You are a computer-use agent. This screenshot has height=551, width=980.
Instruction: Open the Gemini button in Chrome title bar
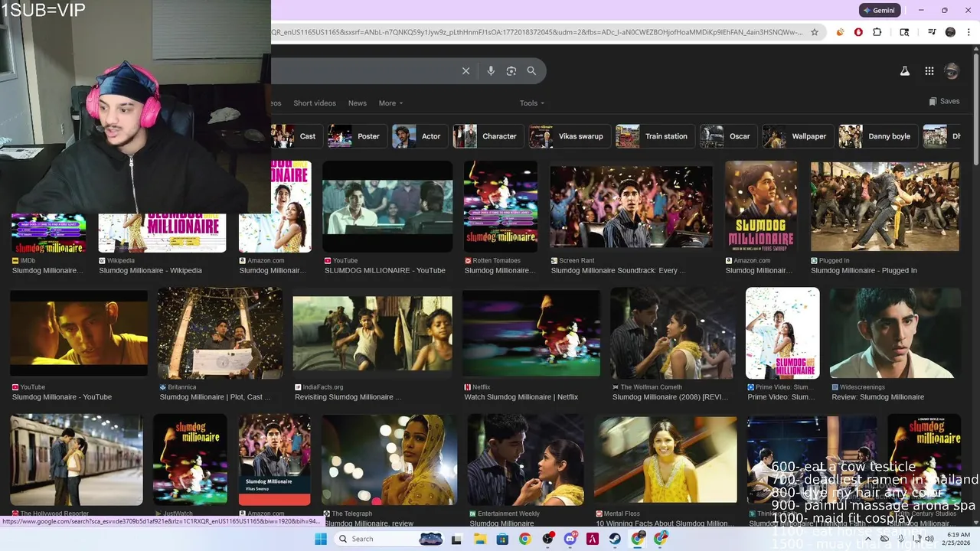click(x=879, y=10)
